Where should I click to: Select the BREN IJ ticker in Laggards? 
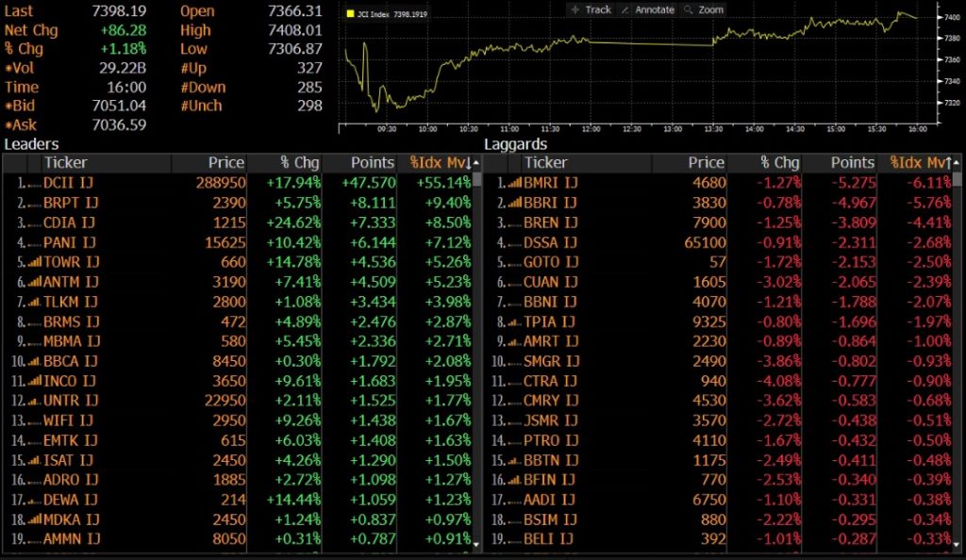(x=551, y=222)
